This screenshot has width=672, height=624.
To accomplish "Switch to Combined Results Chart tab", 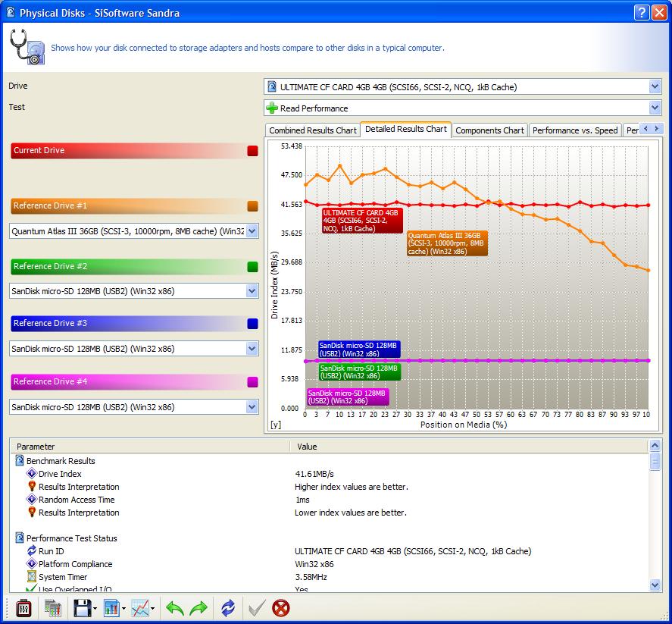I will click(x=312, y=130).
